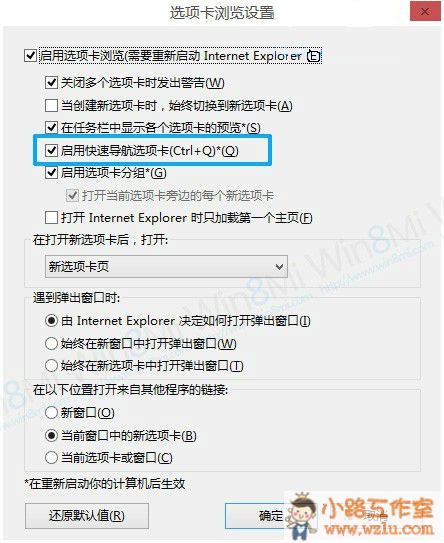Open the 新选项卡页 dropdown list
The height and width of the screenshot is (543, 444).
(166, 267)
